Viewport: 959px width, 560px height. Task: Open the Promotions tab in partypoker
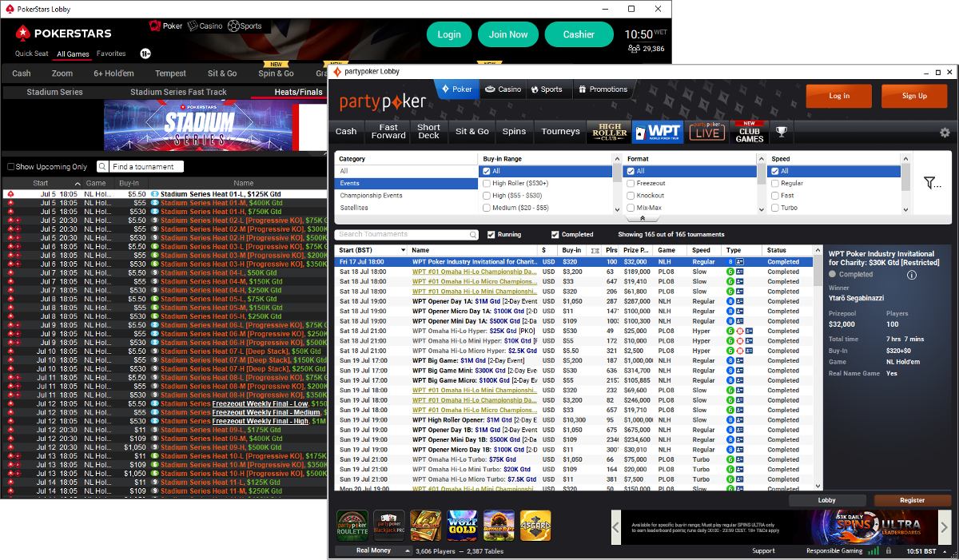[603, 89]
